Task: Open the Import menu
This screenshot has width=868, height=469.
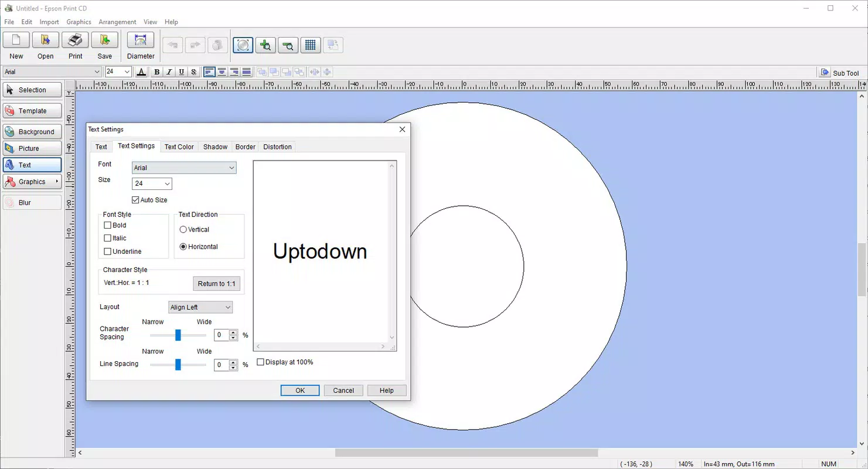Action: tap(49, 22)
